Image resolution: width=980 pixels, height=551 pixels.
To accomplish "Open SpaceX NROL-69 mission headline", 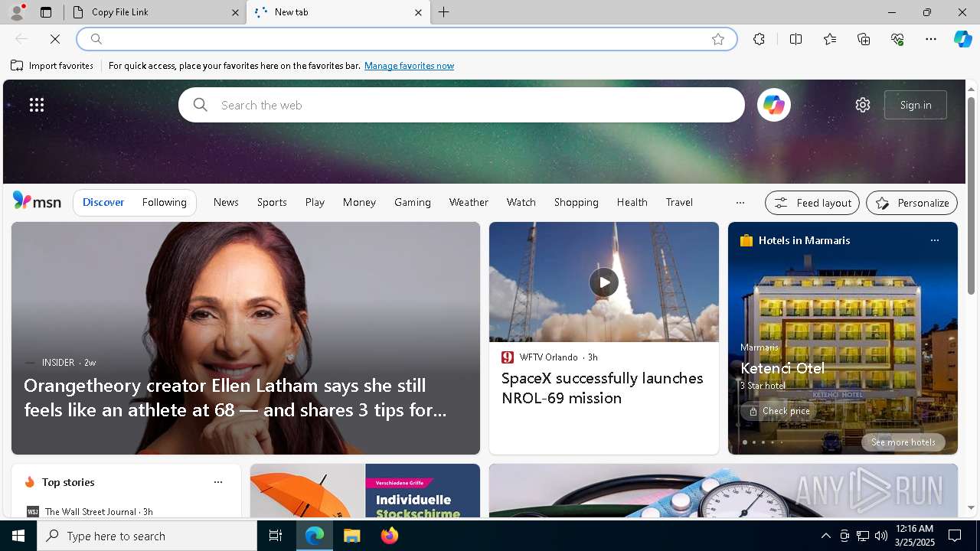I will (x=603, y=388).
